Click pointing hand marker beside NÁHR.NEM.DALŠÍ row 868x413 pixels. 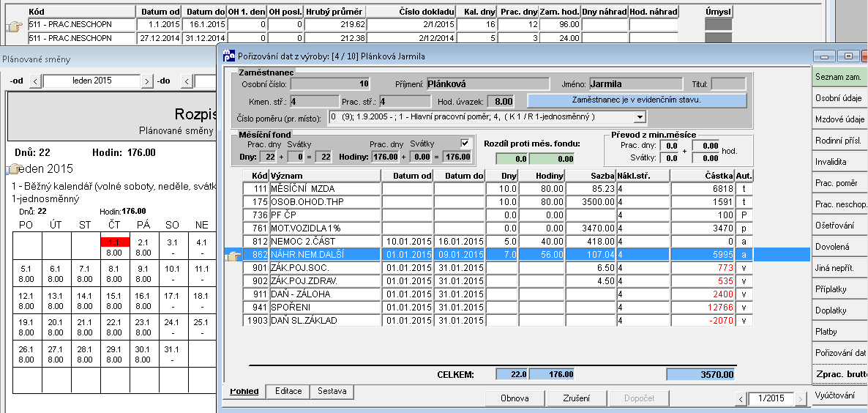pos(233,256)
